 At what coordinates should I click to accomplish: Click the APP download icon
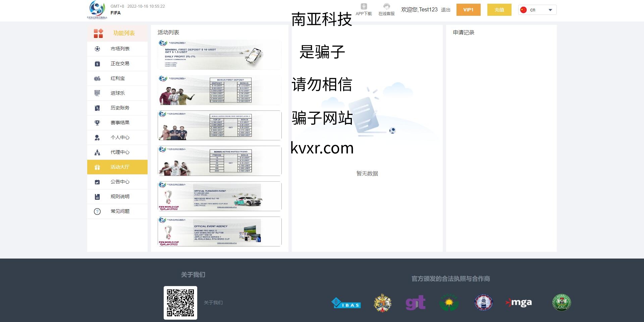364,6
